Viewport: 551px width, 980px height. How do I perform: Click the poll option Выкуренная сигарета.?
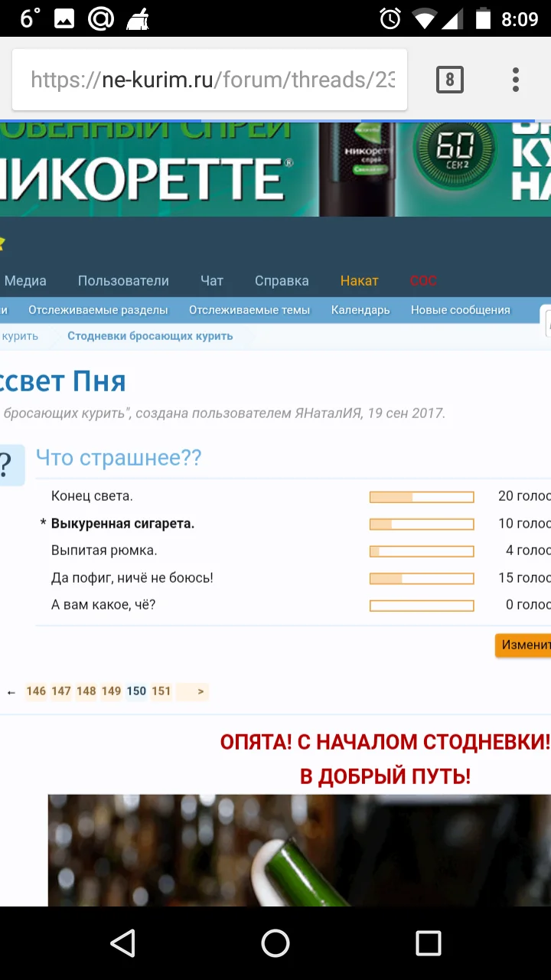pos(122,524)
